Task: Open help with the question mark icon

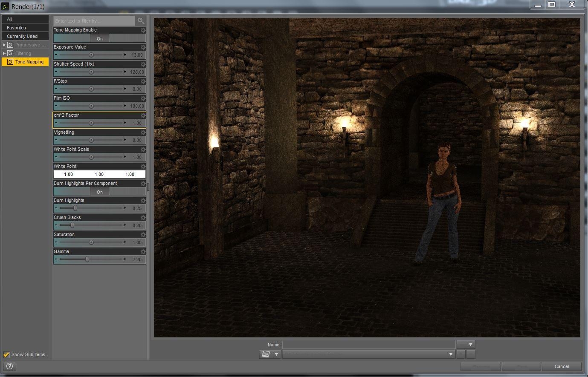Action: pos(9,366)
